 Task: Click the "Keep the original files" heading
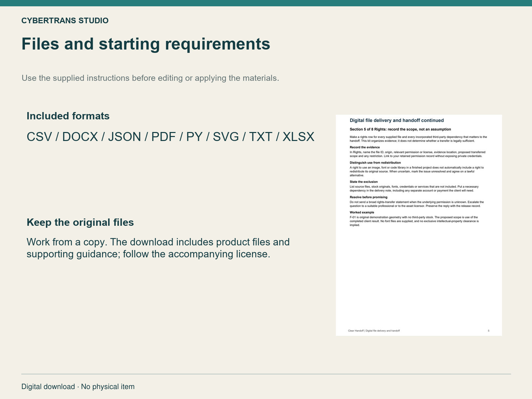pyautogui.click(x=80, y=222)
